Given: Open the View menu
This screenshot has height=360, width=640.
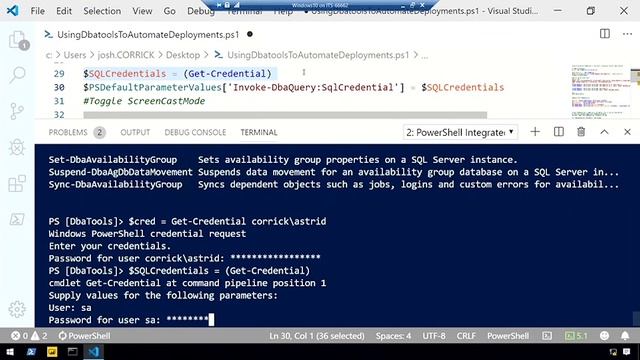Looking at the screenshot, I should coord(142,11).
